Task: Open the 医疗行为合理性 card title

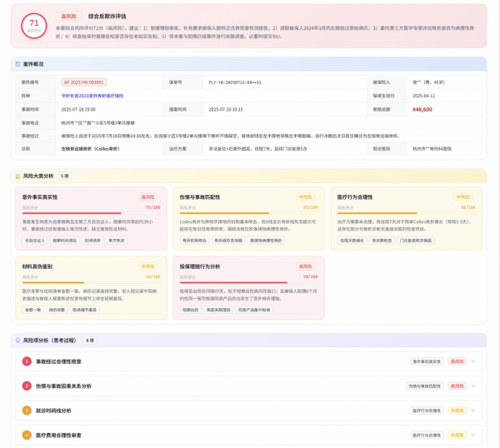Action: 355,197
